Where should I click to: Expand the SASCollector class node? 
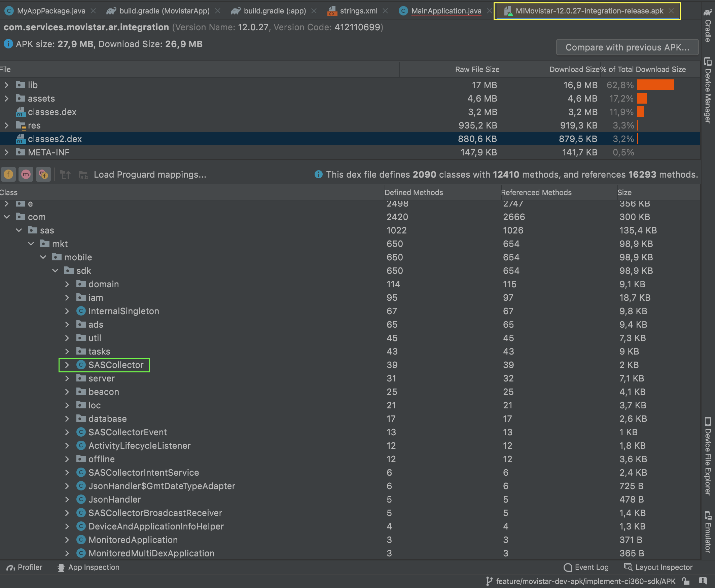[x=67, y=365]
